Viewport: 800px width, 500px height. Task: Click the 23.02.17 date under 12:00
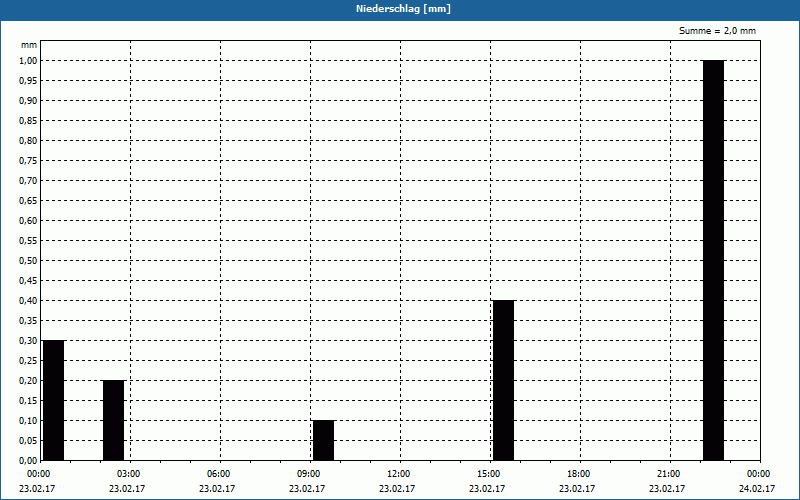pos(397,489)
